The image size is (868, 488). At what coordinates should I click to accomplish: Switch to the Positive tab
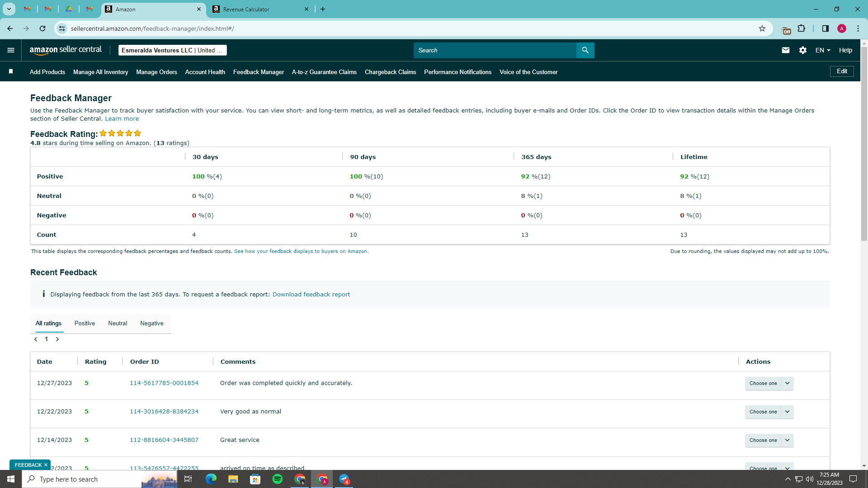coord(85,323)
